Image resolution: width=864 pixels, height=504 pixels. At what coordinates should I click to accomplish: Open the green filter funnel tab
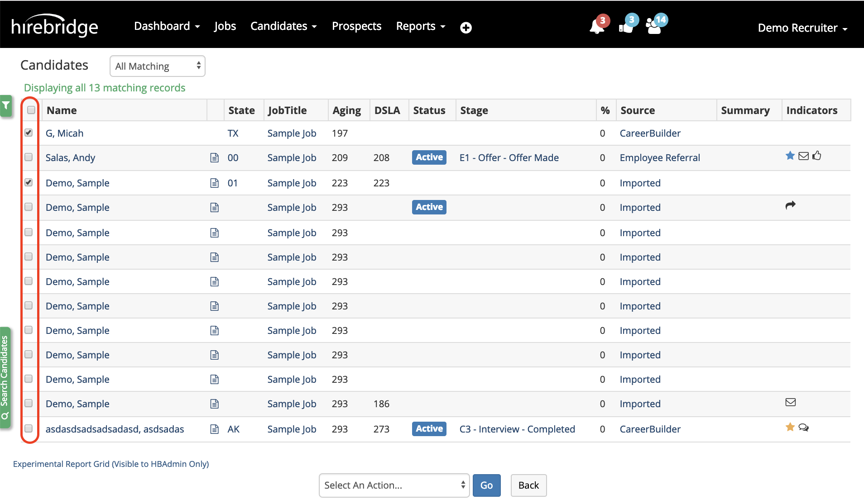coord(6,106)
